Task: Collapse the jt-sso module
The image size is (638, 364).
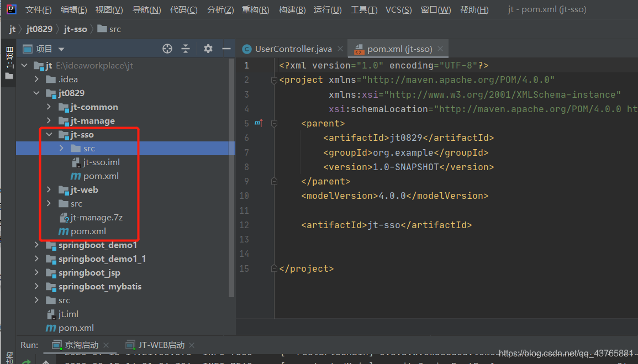Action: click(49, 135)
